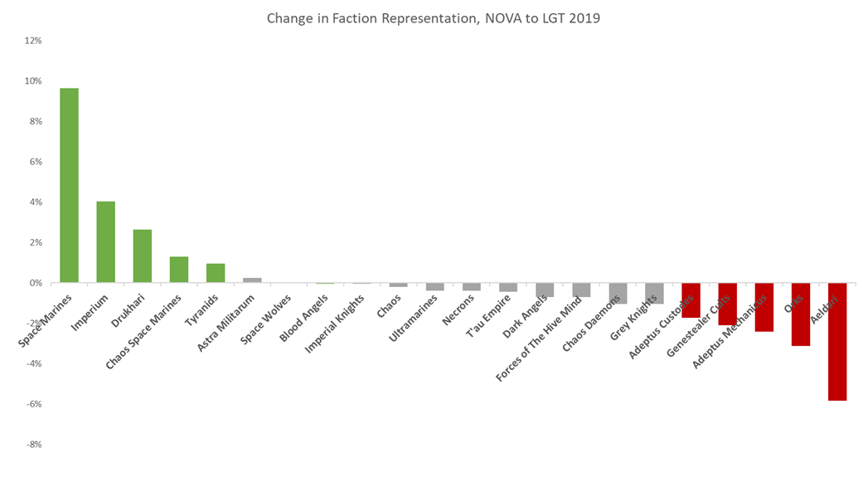Screen dimensions: 868x482
Task: Click the red Orks bar
Action: point(801,314)
